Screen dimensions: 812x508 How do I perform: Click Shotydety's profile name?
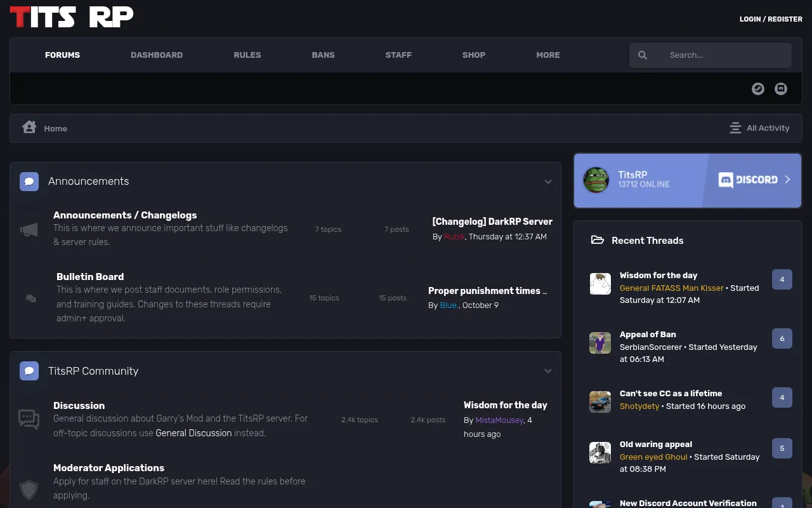[639, 406]
